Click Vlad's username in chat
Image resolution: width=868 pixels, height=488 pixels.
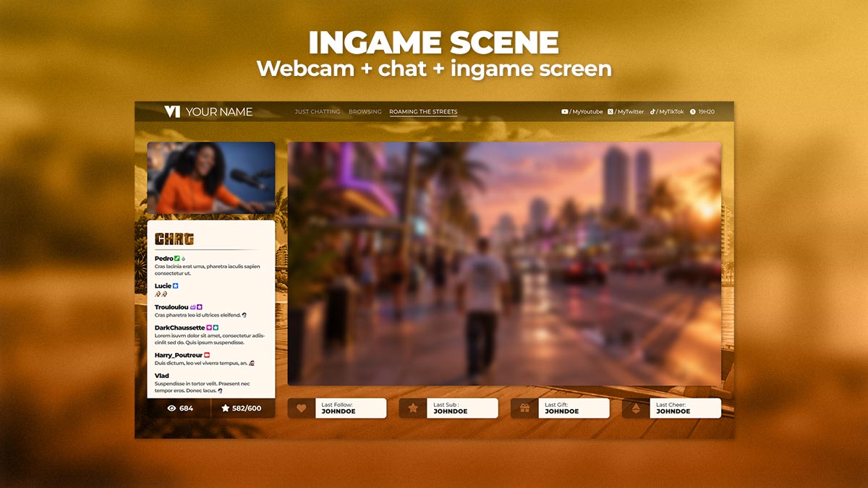[162, 376]
